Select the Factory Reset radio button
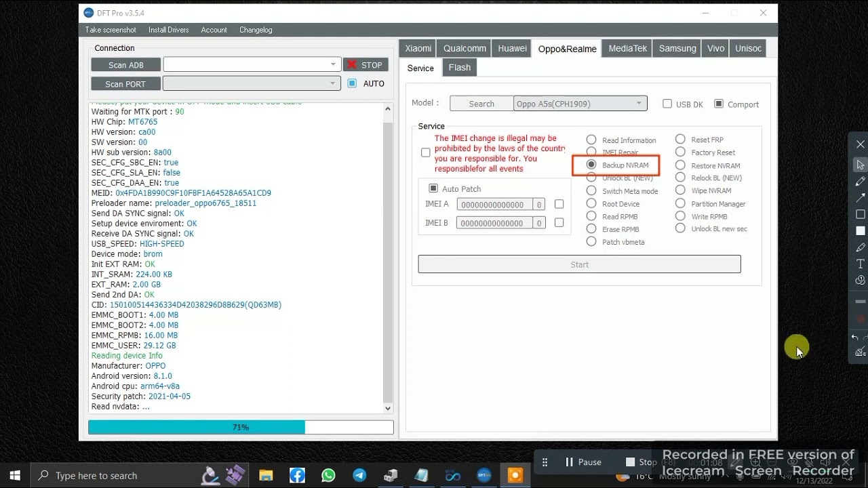 tap(680, 152)
